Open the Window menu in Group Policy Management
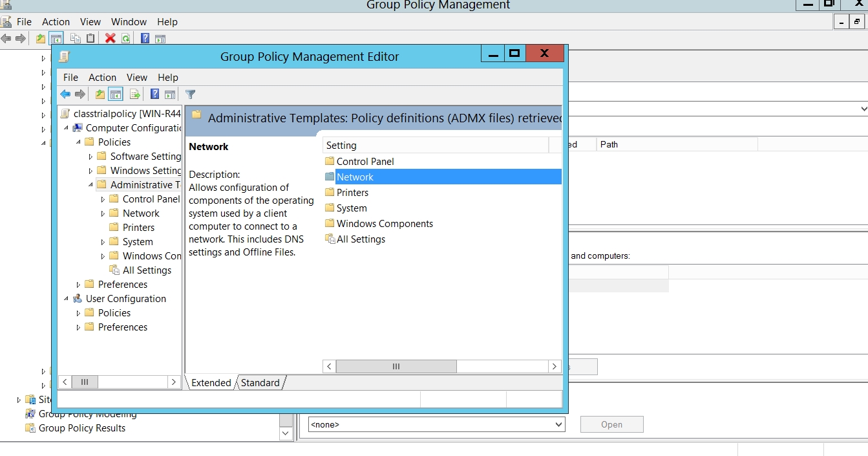 coord(129,21)
